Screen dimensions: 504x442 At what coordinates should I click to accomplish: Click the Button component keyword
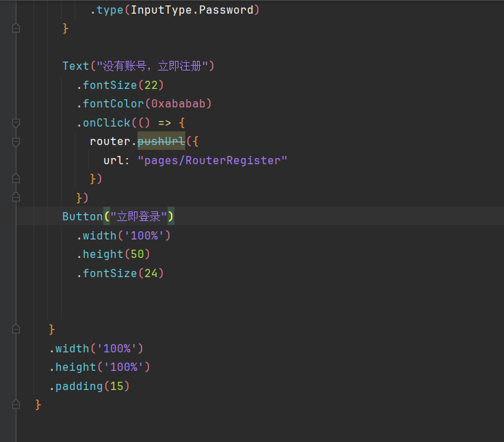point(82,216)
